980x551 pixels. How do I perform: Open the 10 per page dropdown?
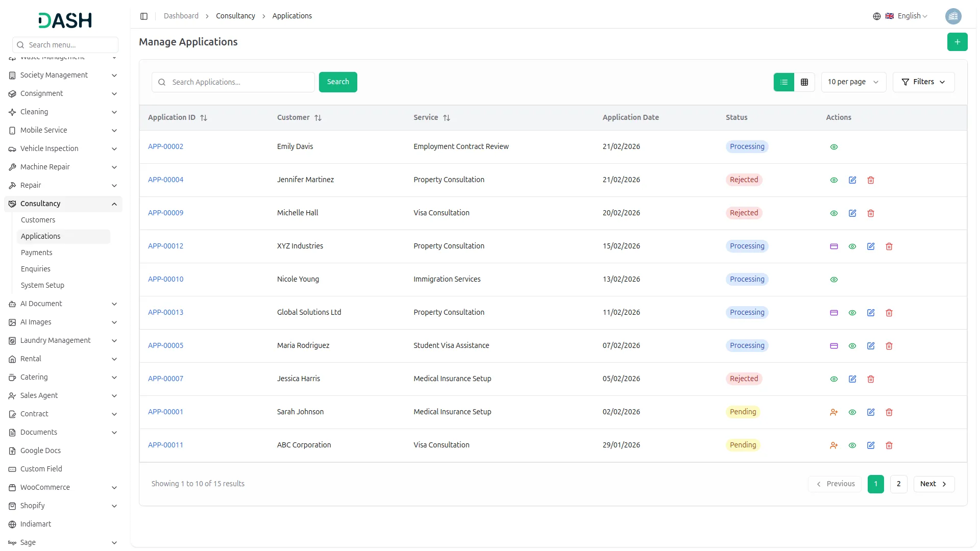pyautogui.click(x=853, y=82)
